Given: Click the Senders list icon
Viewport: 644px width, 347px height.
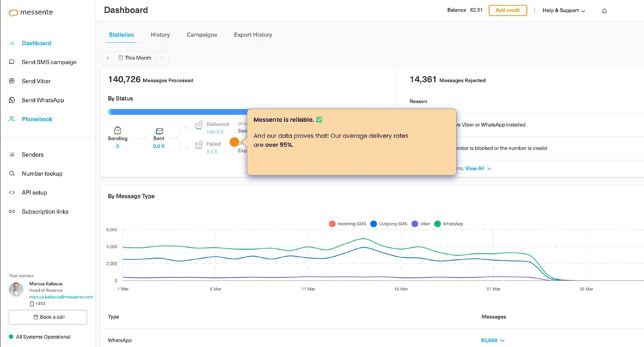Looking at the screenshot, I should tap(12, 155).
